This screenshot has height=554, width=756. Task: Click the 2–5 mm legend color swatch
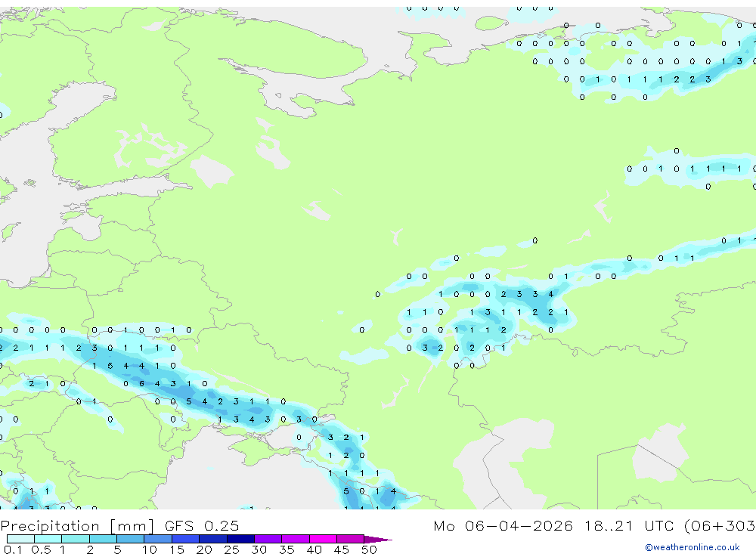pos(103,539)
